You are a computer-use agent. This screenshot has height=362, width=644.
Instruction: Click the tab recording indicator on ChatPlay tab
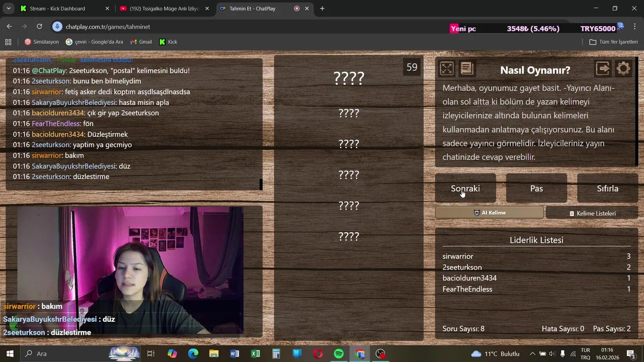296,9
